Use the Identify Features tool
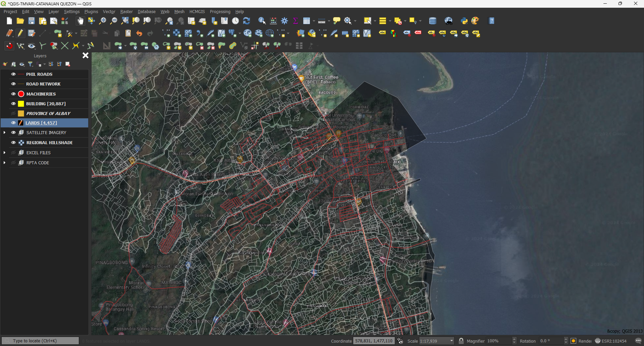This screenshot has width=644, height=346. [x=262, y=21]
